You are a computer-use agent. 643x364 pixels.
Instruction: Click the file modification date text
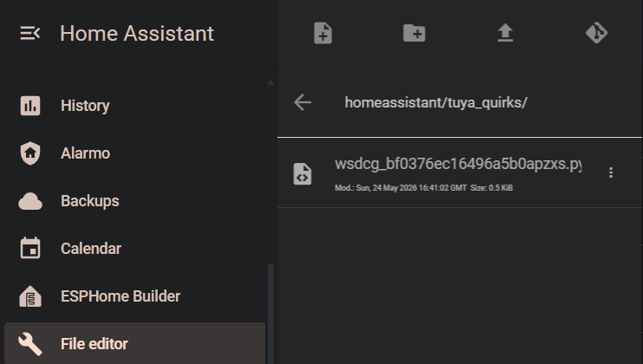(400, 188)
